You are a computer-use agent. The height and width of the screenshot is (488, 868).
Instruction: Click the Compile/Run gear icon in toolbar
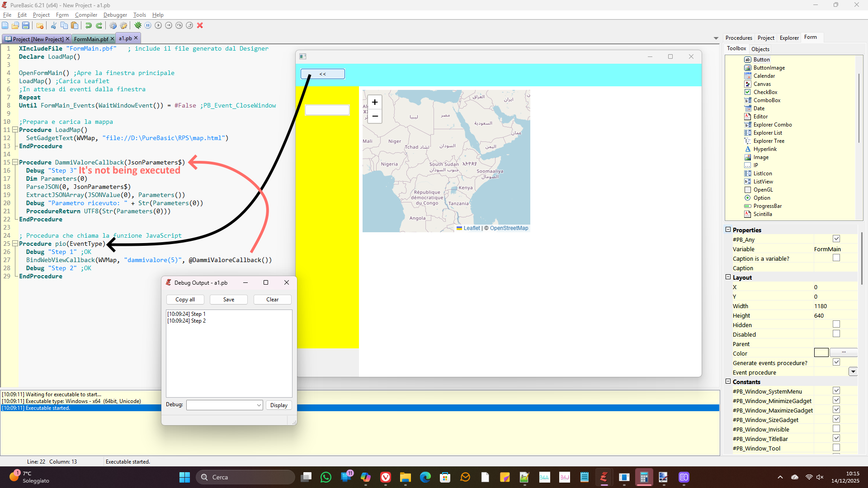113,26
